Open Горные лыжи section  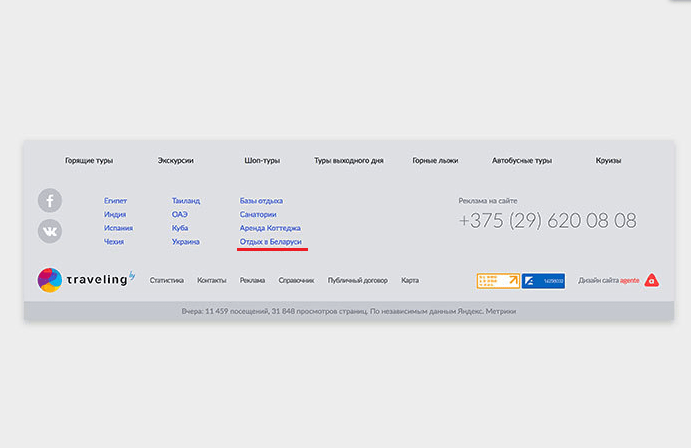[434, 161]
